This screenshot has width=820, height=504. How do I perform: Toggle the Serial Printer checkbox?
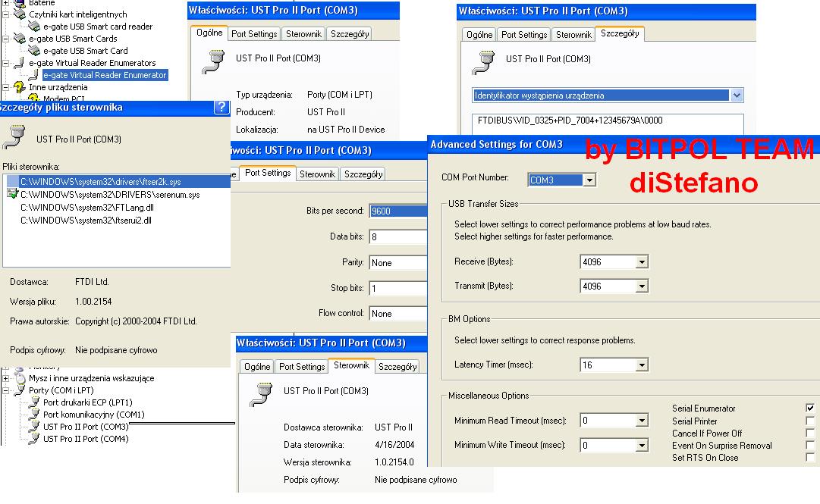point(810,421)
